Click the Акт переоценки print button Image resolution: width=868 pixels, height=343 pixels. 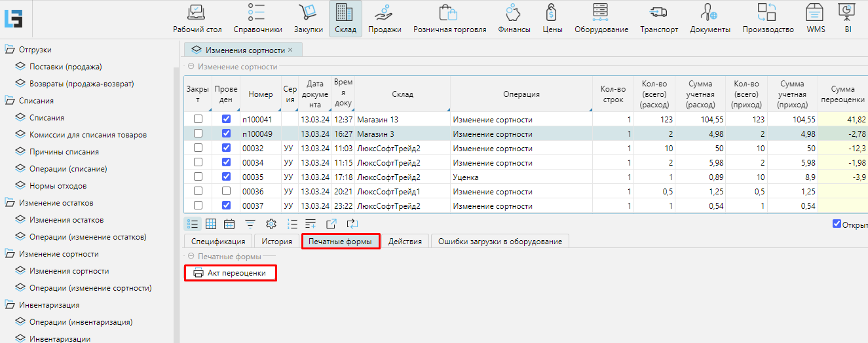click(x=231, y=273)
